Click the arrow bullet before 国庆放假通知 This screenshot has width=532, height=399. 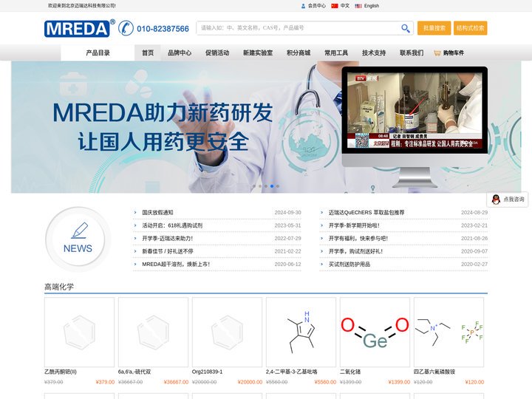[x=135, y=212]
